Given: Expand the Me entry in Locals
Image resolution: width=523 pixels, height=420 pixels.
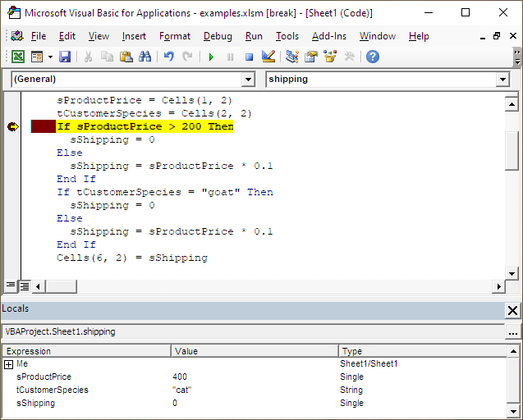Looking at the screenshot, I should (x=8, y=364).
